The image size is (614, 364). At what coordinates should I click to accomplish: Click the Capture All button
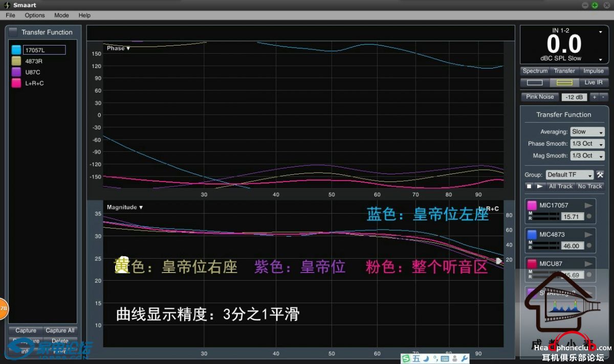60,331
